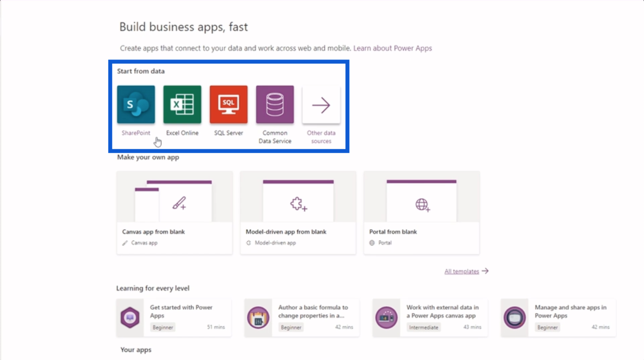This screenshot has width=644, height=360.
Task: Select the 'Canvas app' type label
Action: [144, 243]
